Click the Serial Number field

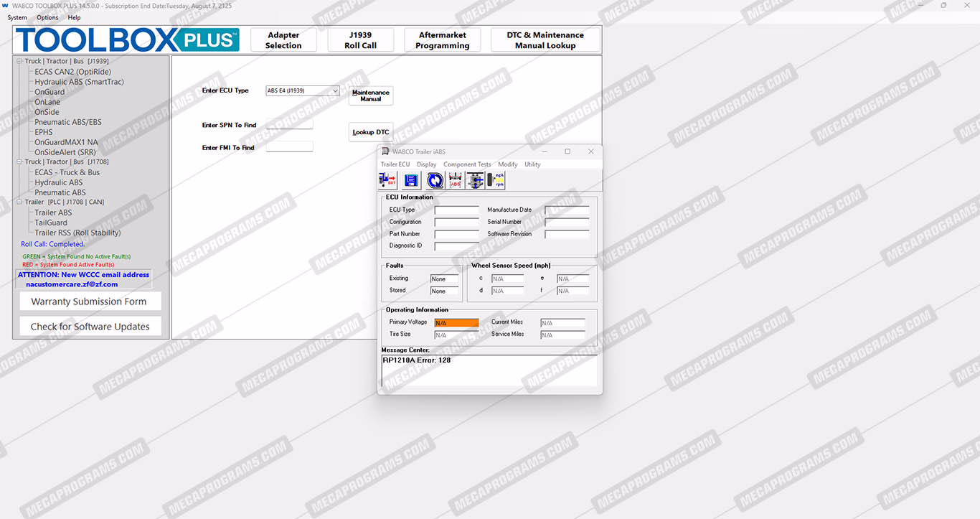pos(567,223)
